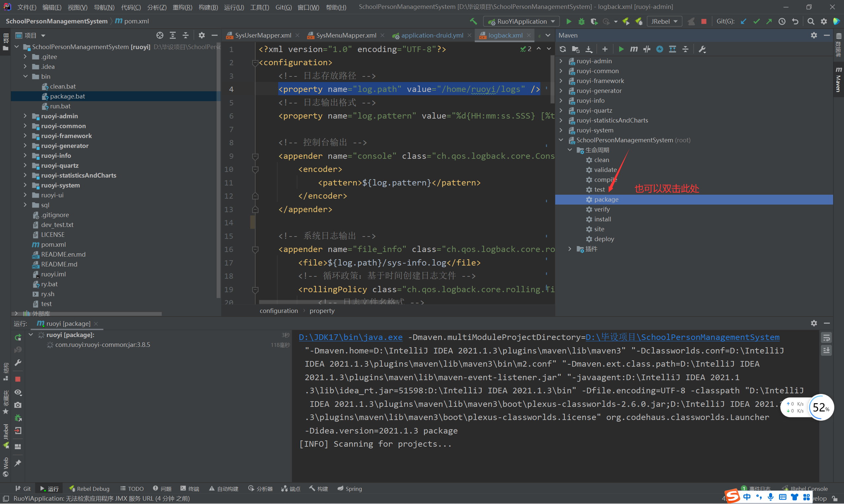Close the ruoyi [package] run tab
The image size is (844, 504).
(x=96, y=324)
